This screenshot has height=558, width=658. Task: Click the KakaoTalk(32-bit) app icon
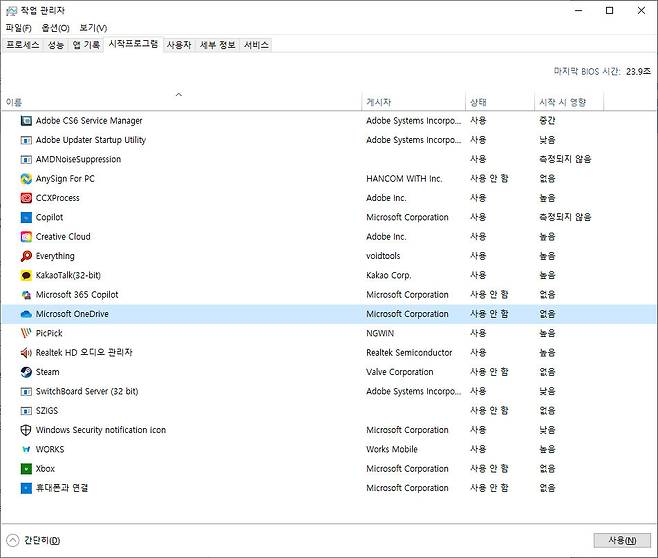pos(26,275)
